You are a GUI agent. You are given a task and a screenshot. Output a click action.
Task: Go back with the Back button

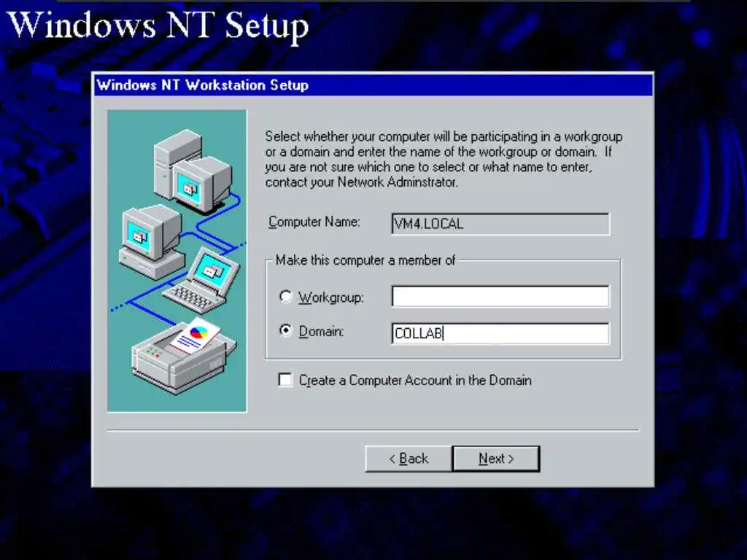click(x=409, y=459)
